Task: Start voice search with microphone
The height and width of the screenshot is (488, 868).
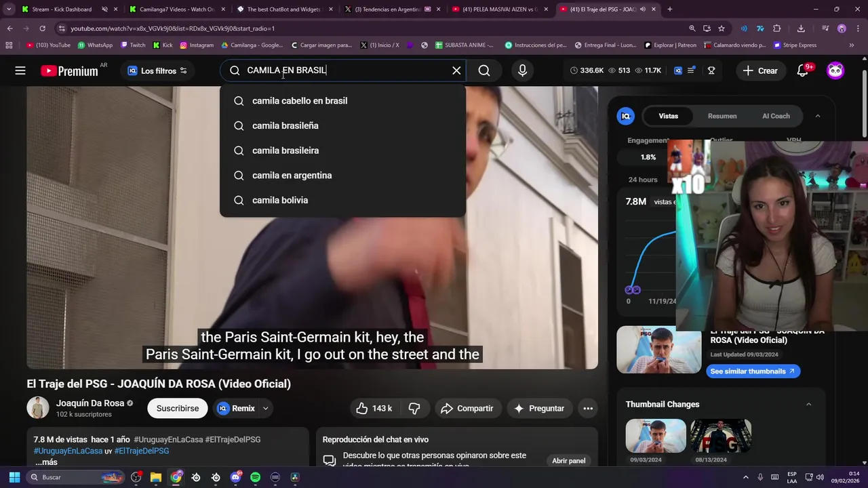Action: [522, 70]
